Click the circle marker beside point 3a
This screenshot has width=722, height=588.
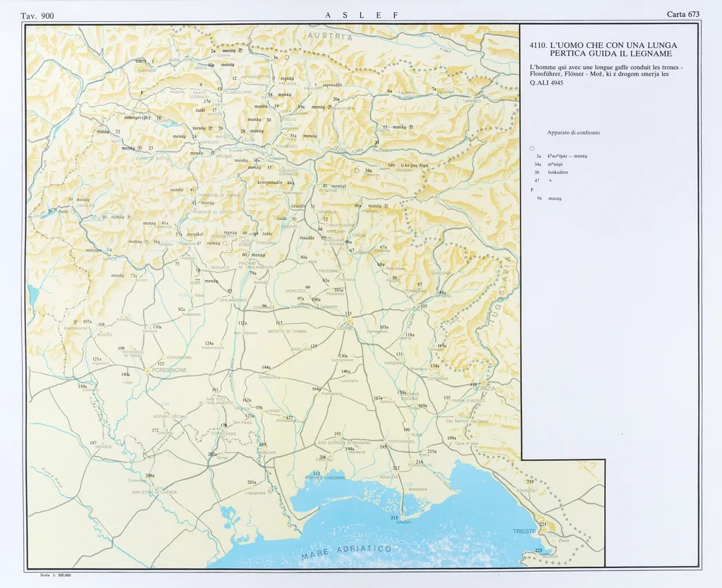click(x=287, y=57)
